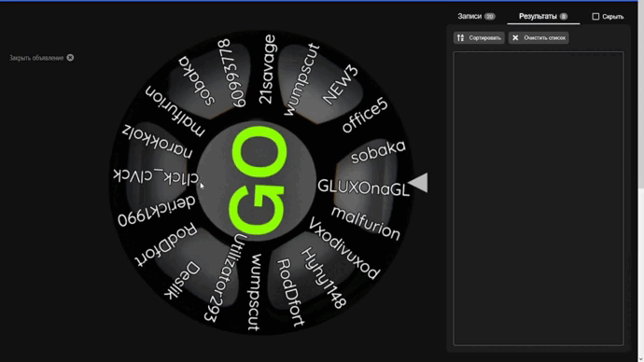Click the Vxodivuxod wheel segment
The width and height of the screenshot is (644, 362).
tap(344, 248)
